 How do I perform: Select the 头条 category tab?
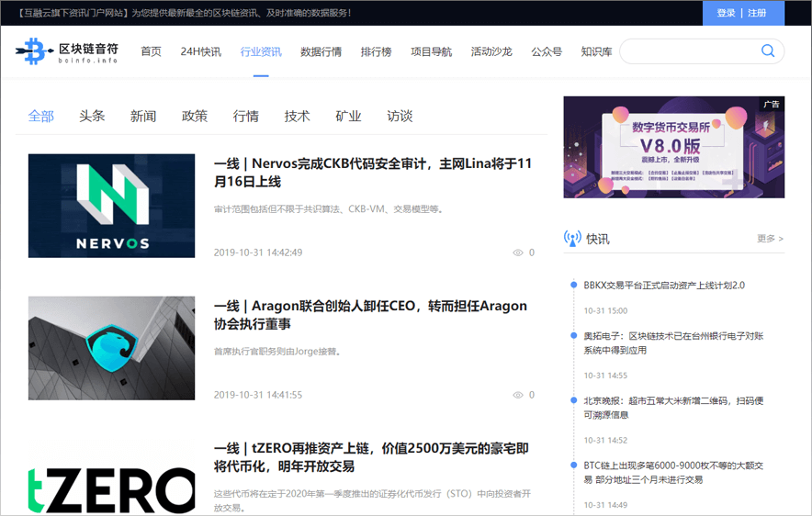(92, 116)
